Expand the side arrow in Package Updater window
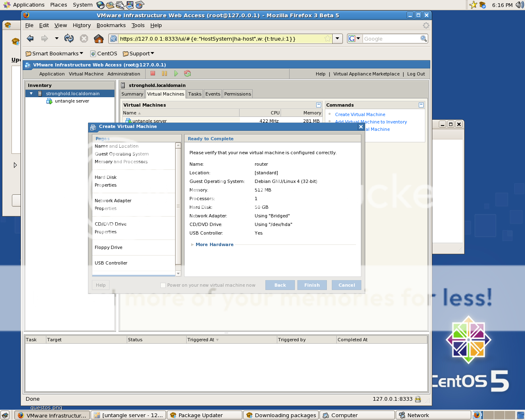 pyautogui.click(x=15, y=165)
